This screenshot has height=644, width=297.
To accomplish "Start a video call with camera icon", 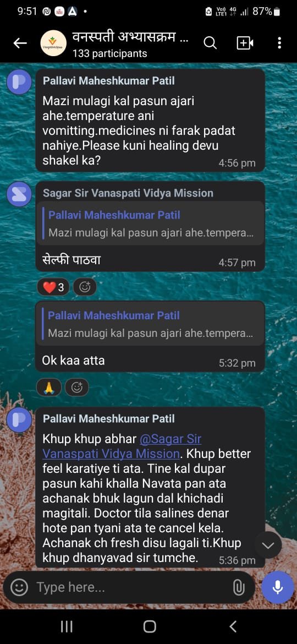I will click(245, 43).
